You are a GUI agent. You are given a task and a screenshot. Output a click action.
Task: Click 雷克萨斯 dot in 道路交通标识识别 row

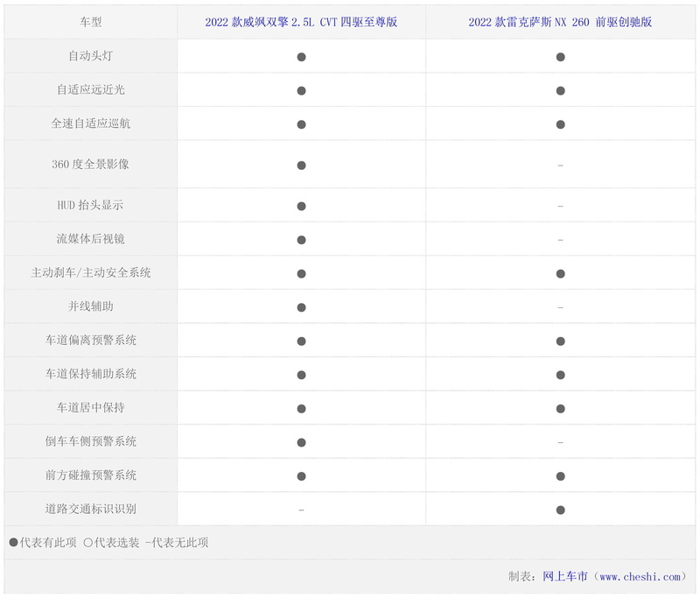[560, 510]
